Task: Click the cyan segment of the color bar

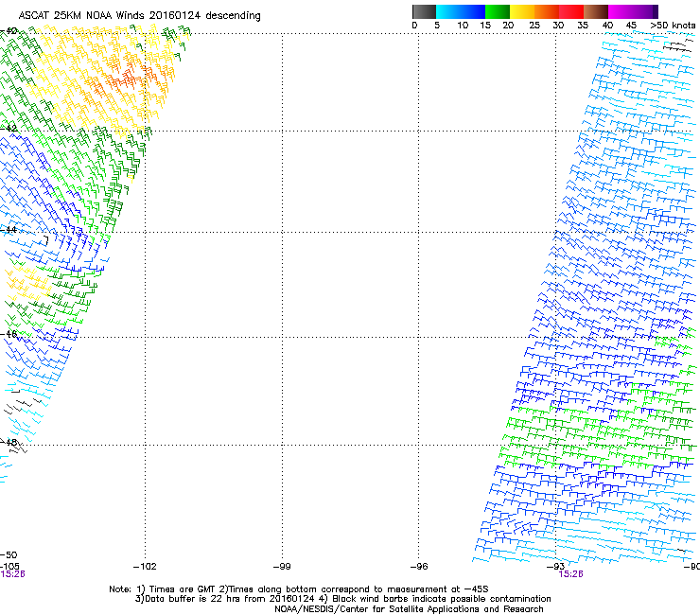Action: tap(448, 11)
